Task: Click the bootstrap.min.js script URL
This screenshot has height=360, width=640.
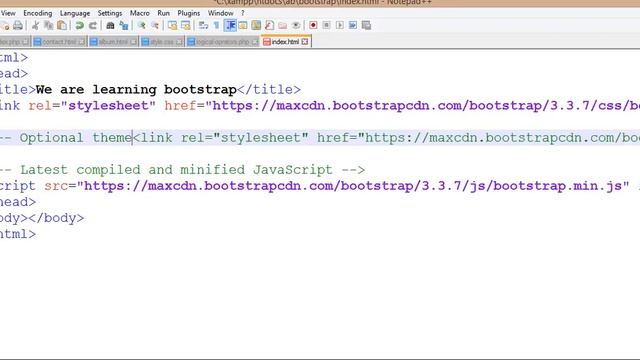Action: coord(353,186)
